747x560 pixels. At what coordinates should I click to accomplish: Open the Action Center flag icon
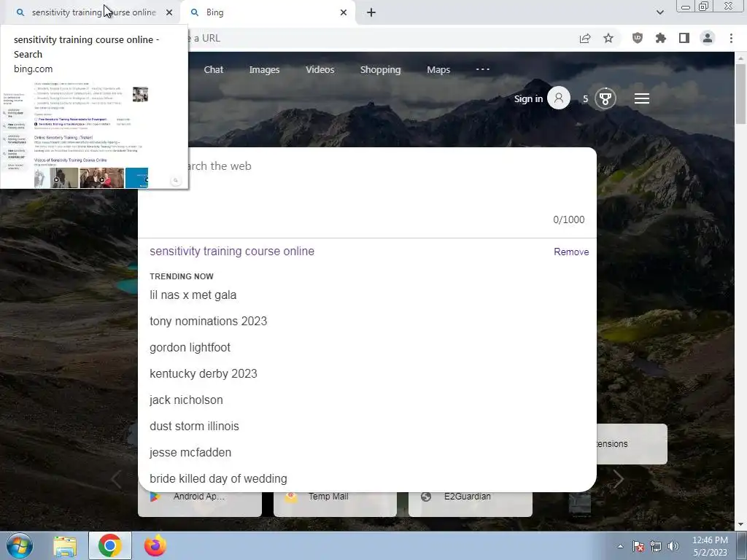638,546
